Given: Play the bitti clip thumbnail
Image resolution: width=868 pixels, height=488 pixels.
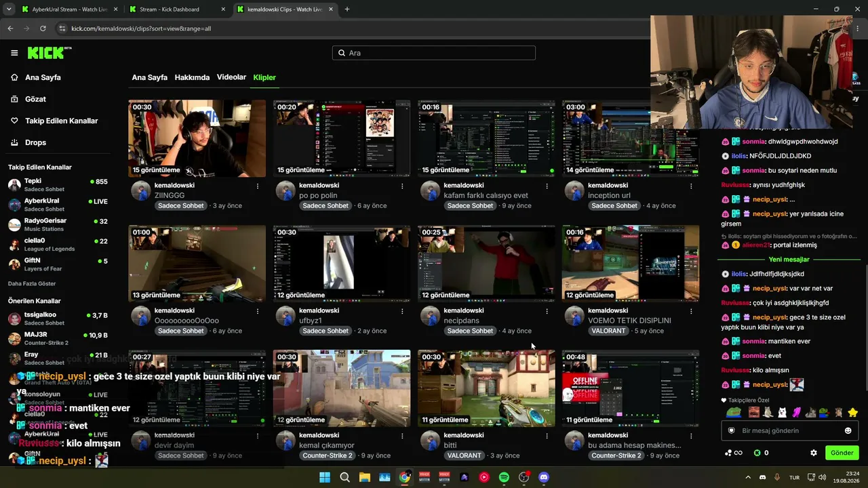Looking at the screenshot, I should coord(486,388).
